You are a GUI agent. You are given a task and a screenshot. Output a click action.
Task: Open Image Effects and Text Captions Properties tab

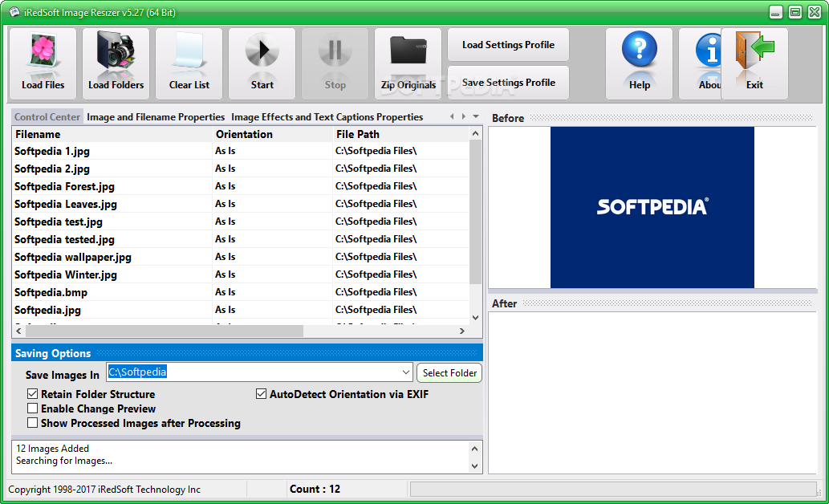(327, 117)
